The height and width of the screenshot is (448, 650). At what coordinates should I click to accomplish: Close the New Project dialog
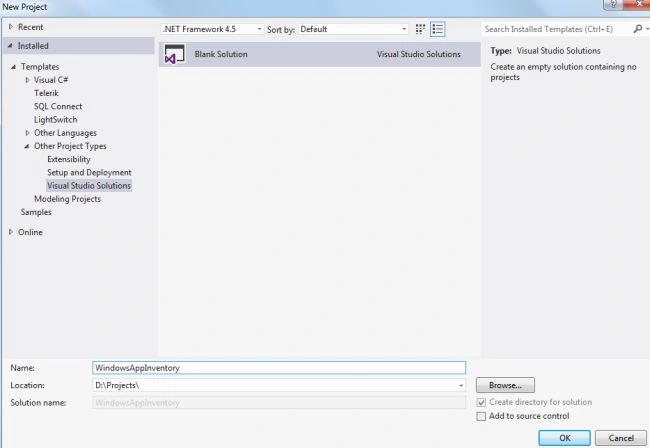pyautogui.click(x=638, y=4)
